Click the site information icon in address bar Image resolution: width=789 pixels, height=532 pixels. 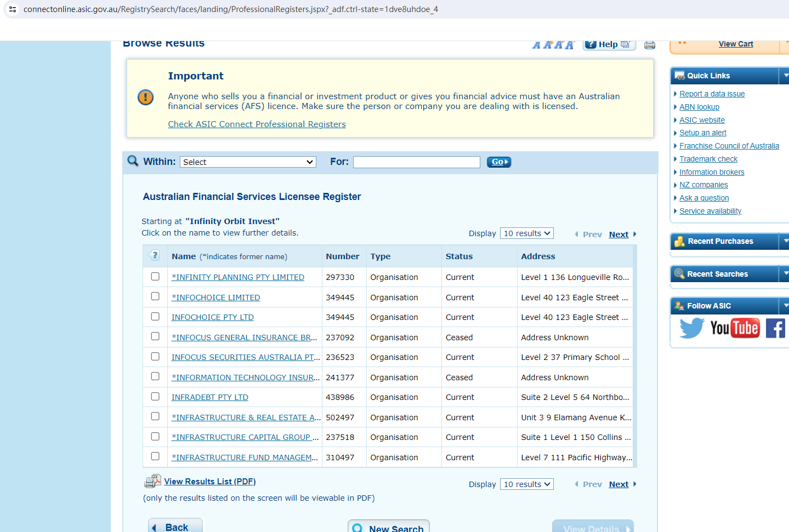click(x=13, y=9)
